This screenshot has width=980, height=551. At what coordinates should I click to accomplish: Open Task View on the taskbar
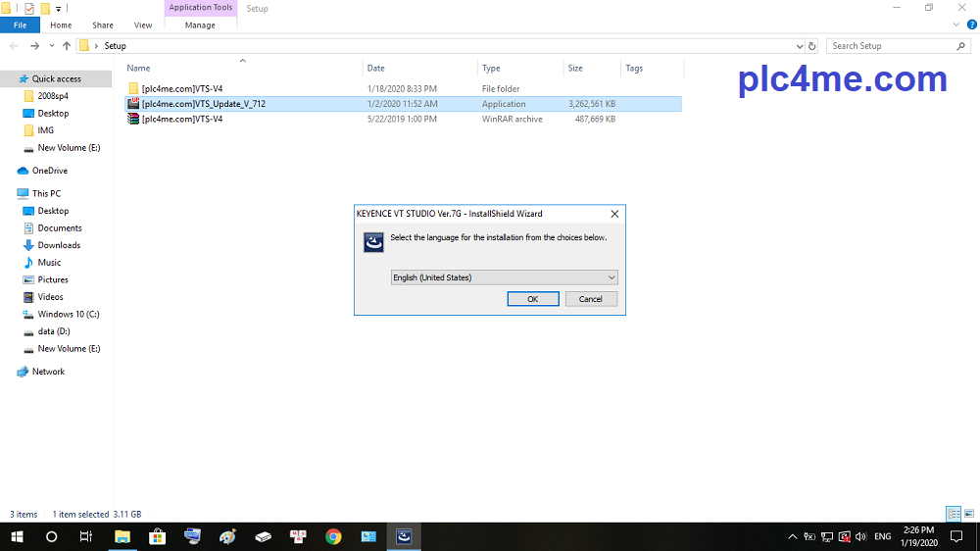[x=86, y=536]
